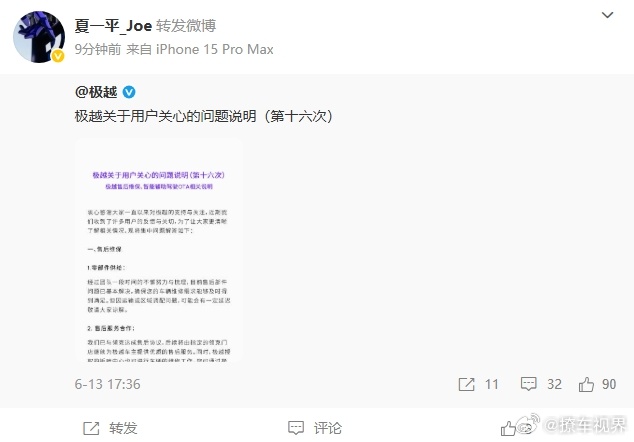Open the original post timestamp 6-13 17:36
The width and height of the screenshot is (634, 442).
point(108,384)
